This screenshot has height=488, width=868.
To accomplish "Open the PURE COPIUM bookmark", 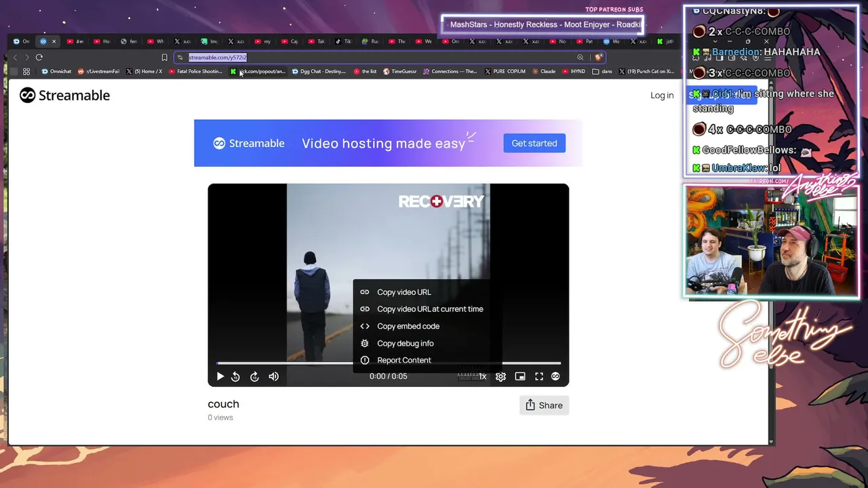I will click(505, 71).
